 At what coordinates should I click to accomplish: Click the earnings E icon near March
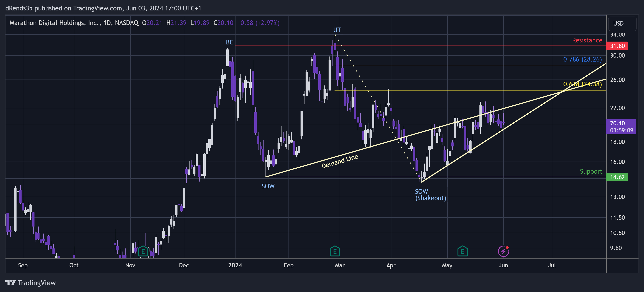click(x=335, y=251)
